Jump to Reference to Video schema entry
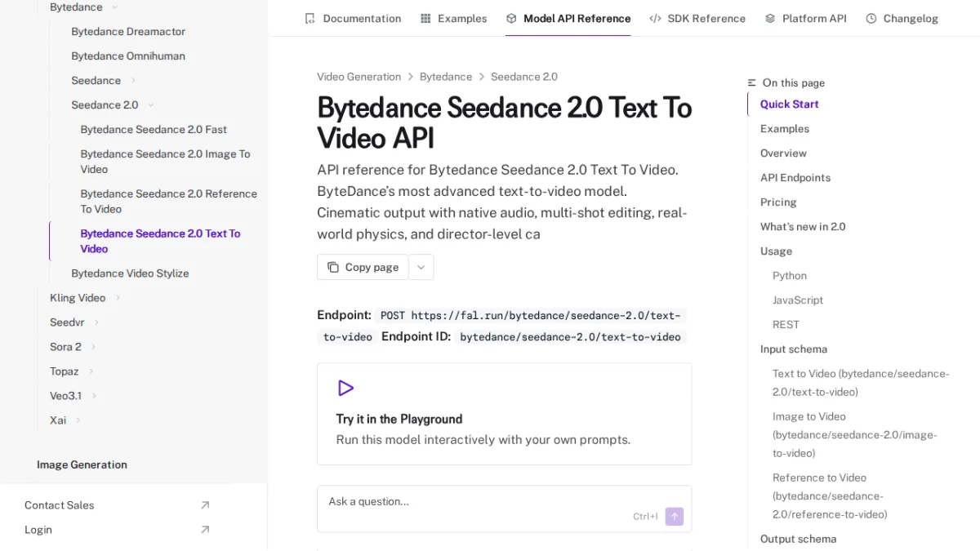The width and height of the screenshot is (980, 551). (830, 496)
